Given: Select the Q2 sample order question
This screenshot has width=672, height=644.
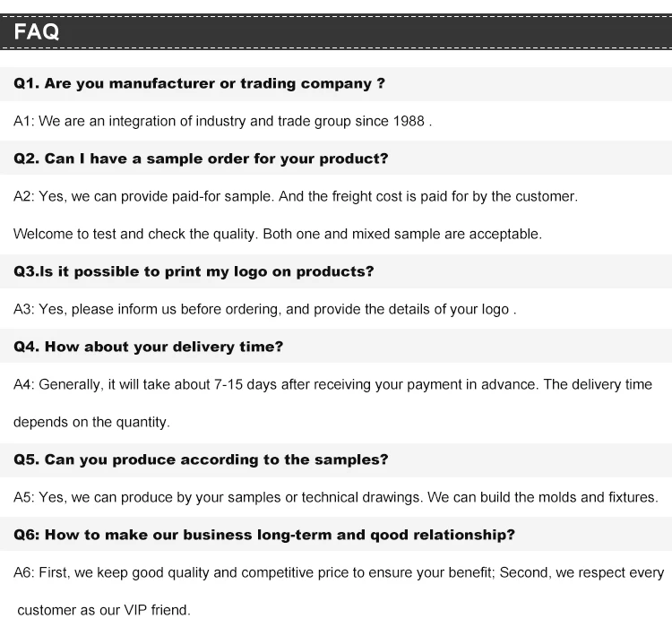Looking at the screenshot, I should (201, 159).
